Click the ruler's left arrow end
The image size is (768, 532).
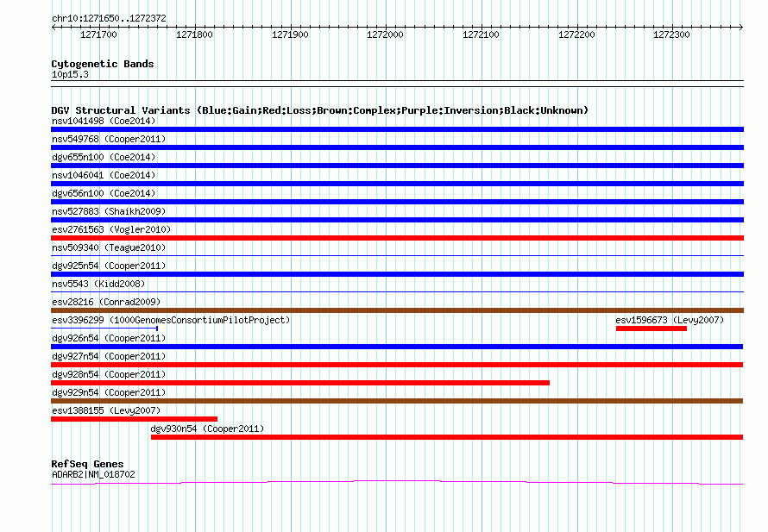pyautogui.click(x=54, y=28)
